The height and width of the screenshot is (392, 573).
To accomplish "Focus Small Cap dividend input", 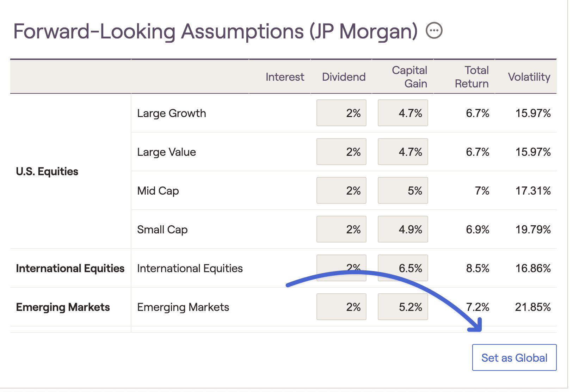I will pyautogui.click(x=341, y=229).
